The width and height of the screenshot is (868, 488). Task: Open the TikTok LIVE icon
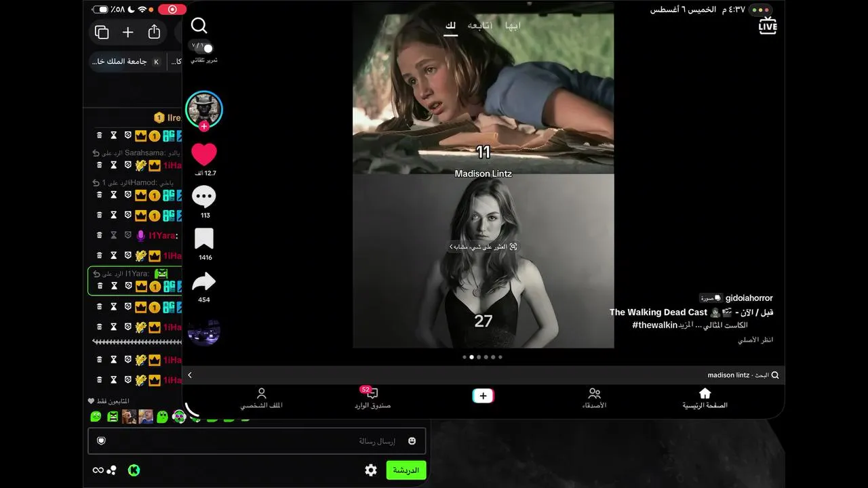[768, 26]
